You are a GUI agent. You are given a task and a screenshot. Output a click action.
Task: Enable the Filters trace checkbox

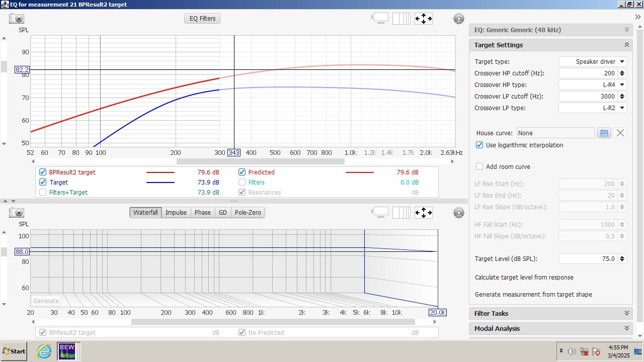pos(242,182)
